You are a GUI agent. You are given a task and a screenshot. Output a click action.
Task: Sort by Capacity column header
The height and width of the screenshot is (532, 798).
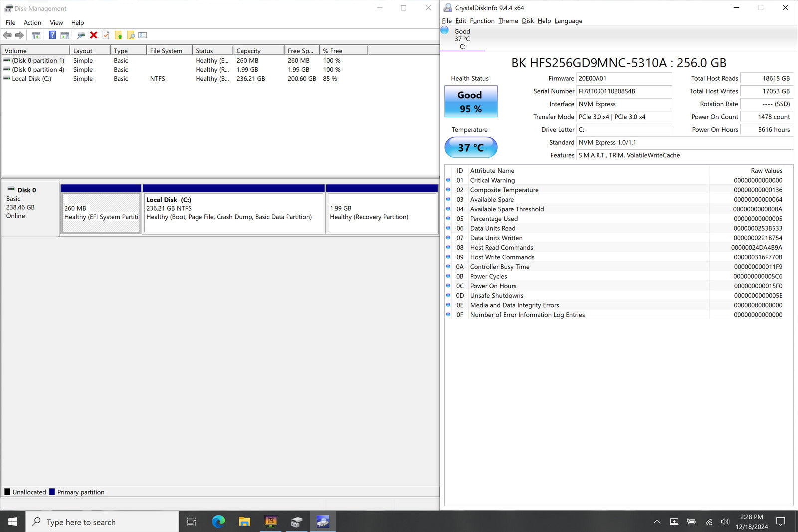point(258,51)
